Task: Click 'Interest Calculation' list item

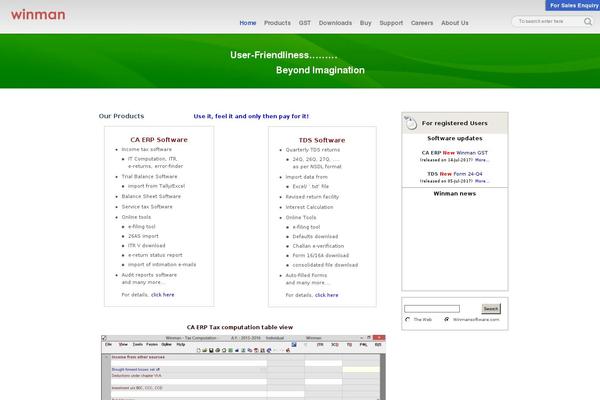Action: [309, 207]
